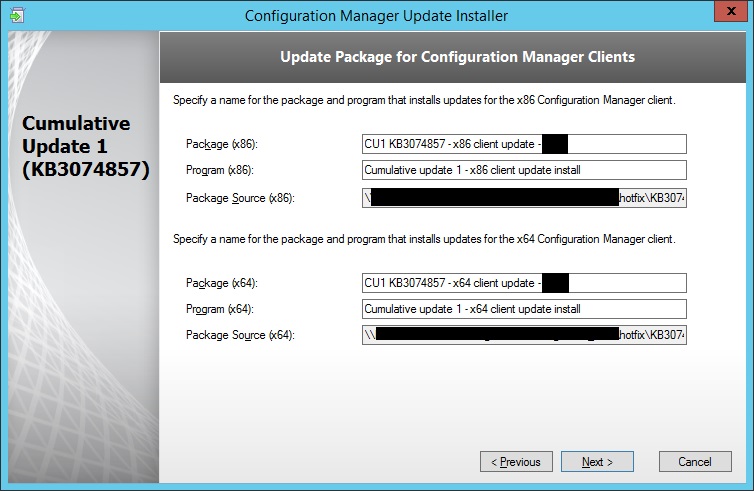Click the Next button
The width and height of the screenshot is (754, 491).
click(598, 462)
